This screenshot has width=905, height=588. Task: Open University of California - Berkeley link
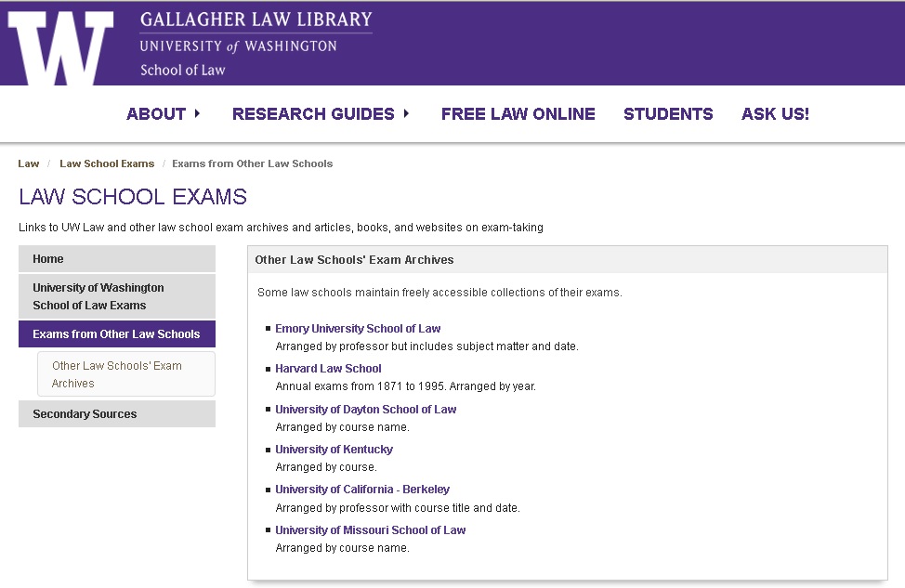pos(361,489)
